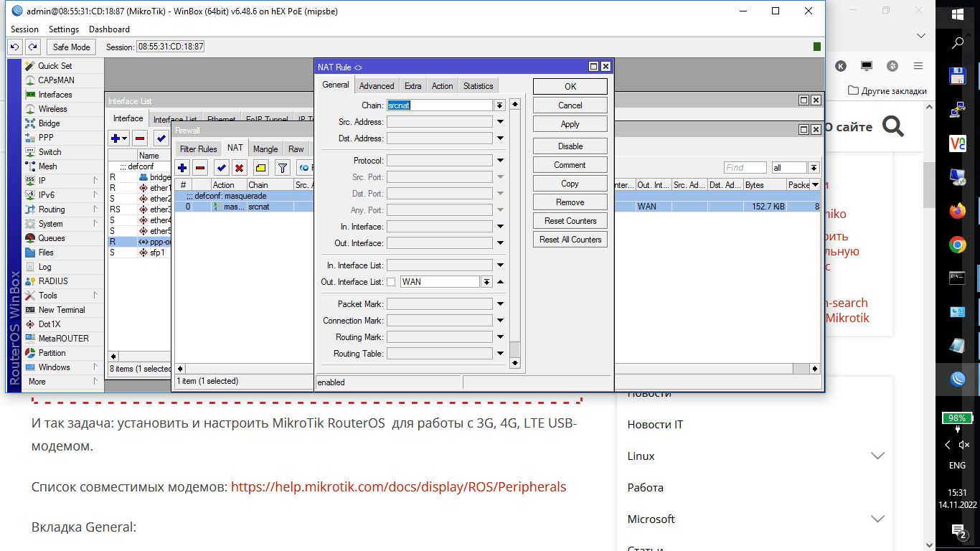
Task: Open the firewall filter funnel icon
Action: tap(283, 168)
